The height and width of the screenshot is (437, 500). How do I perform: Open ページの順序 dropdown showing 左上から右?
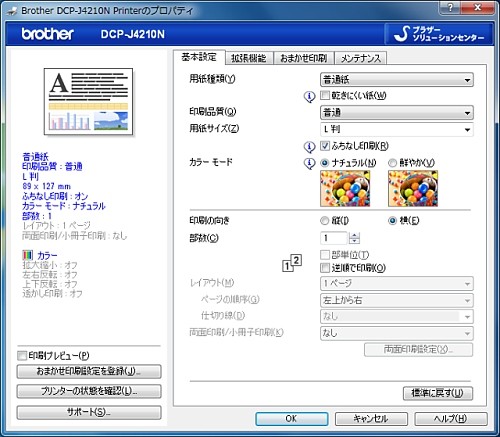coord(397,300)
